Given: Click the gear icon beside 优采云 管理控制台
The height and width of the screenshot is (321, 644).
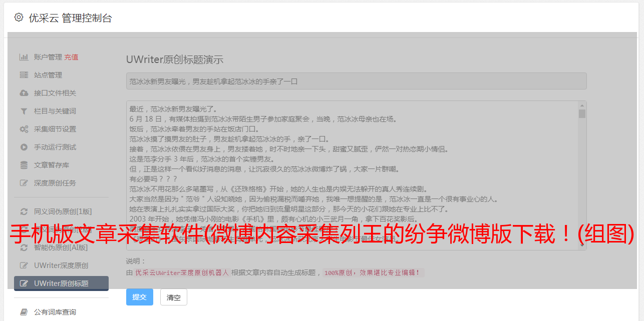Looking at the screenshot, I should coord(19,17).
